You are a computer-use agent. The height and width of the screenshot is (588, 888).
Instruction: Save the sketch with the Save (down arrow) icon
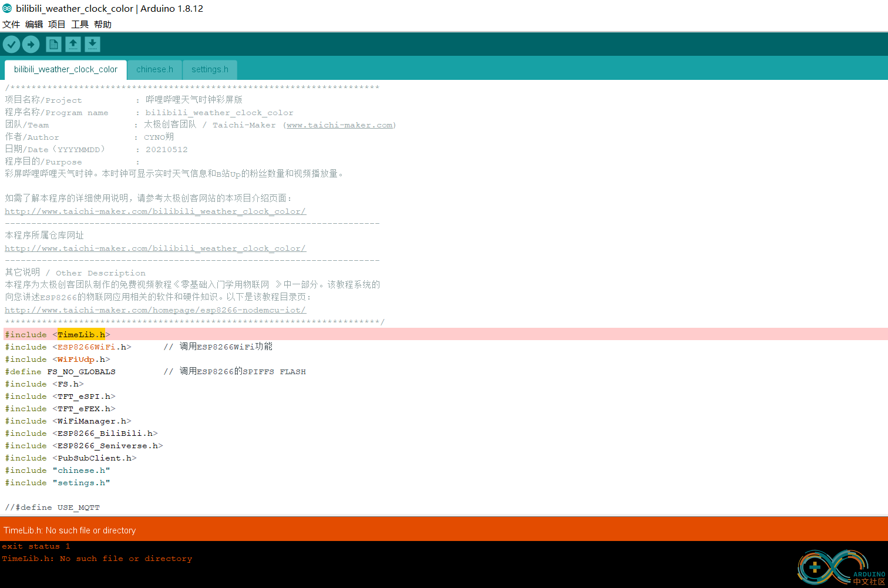[x=92, y=44]
